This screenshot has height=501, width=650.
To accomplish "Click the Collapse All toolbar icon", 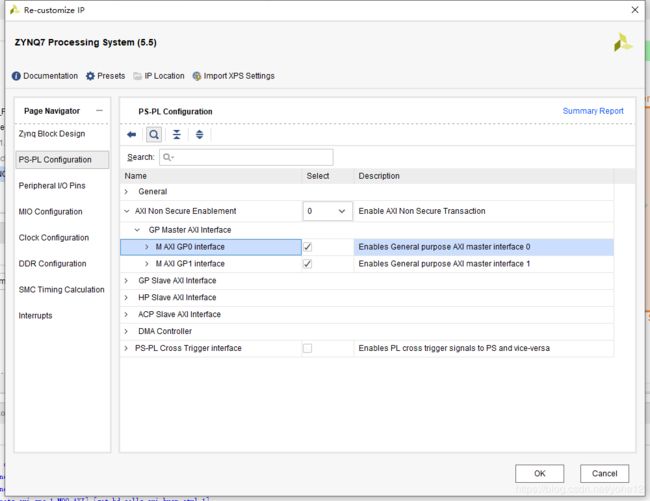I will [177, 135].
